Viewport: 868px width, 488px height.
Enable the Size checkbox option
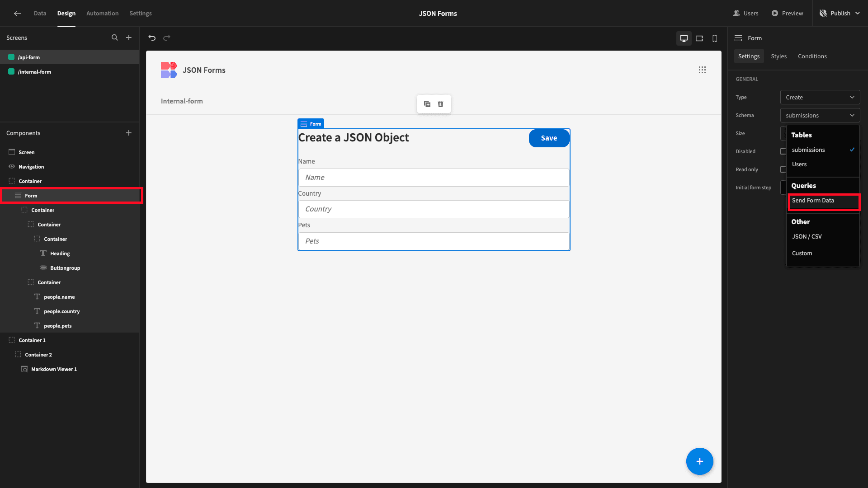[x=783, y=133]
